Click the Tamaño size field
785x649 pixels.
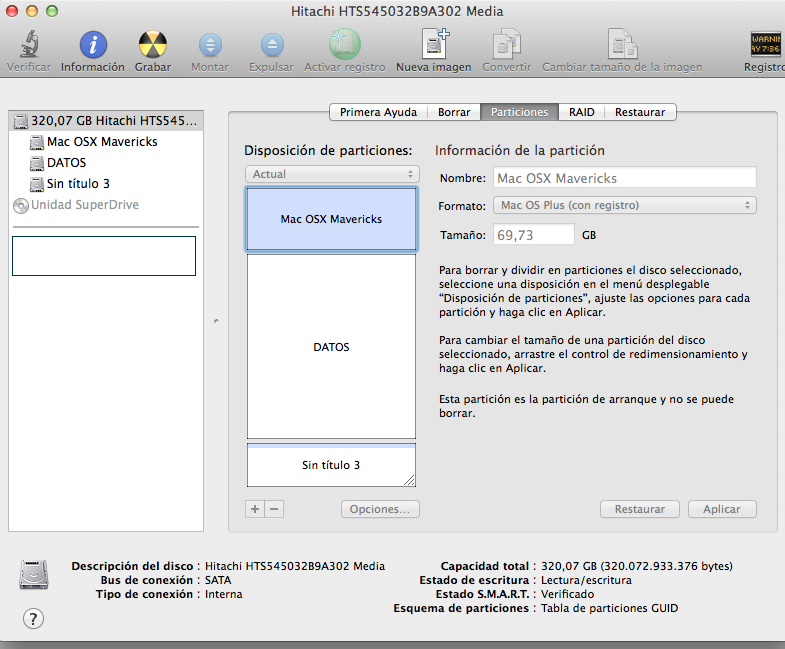pyautogui.click(x=534, y=234)
